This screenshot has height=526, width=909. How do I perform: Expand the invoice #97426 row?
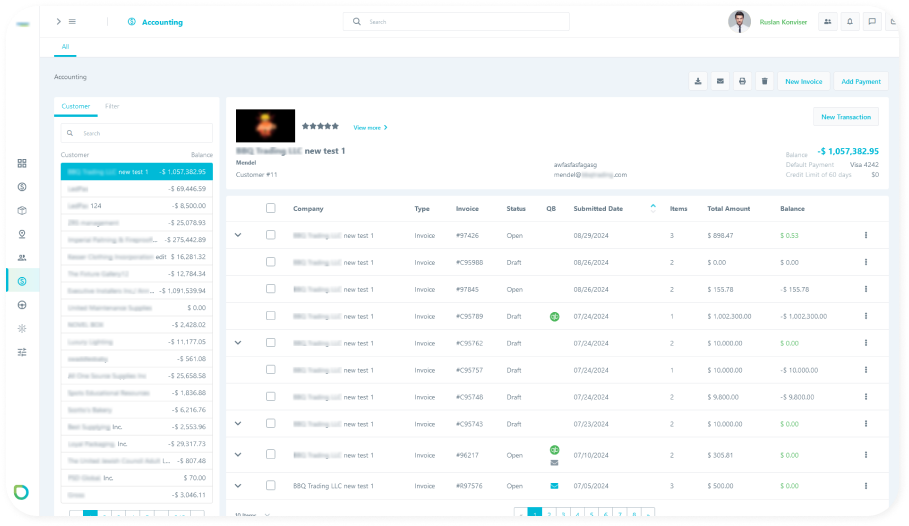coord(238,235)
